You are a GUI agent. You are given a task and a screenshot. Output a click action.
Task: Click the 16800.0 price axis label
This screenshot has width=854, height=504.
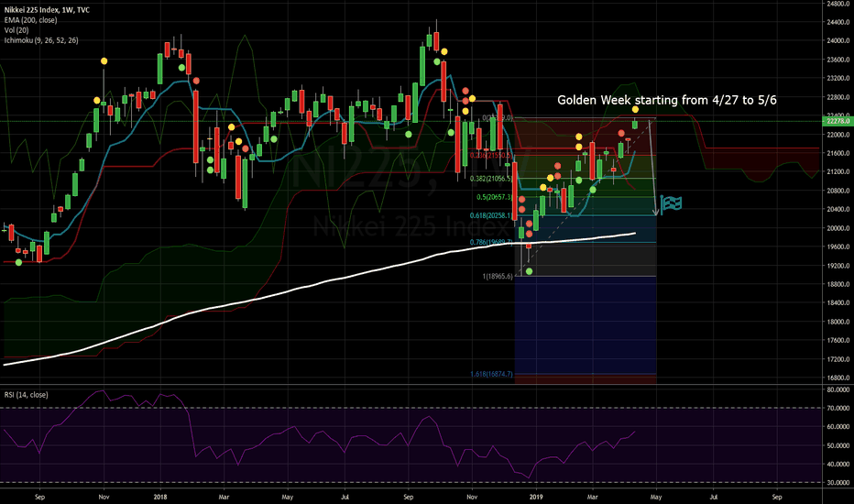coord(838,378)
